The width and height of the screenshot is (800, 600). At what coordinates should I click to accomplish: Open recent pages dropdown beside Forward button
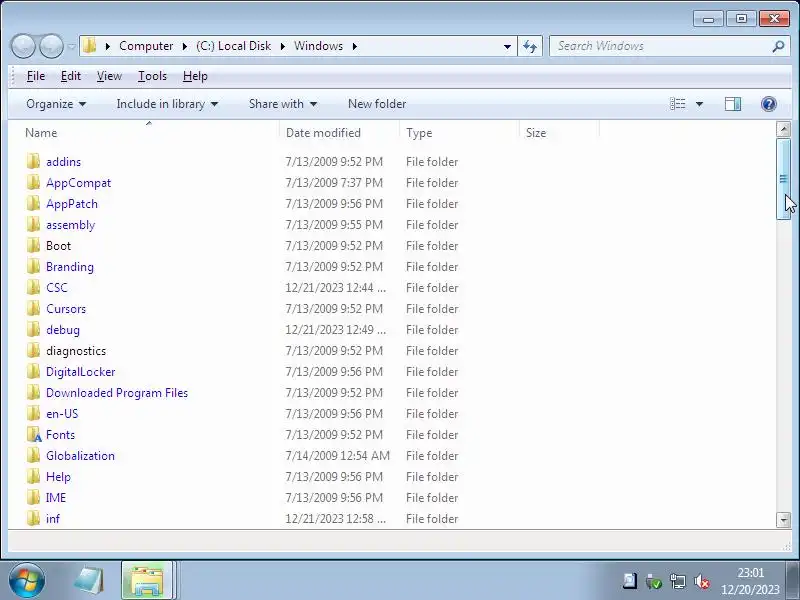pyautogui.click(x=71, y=46)
